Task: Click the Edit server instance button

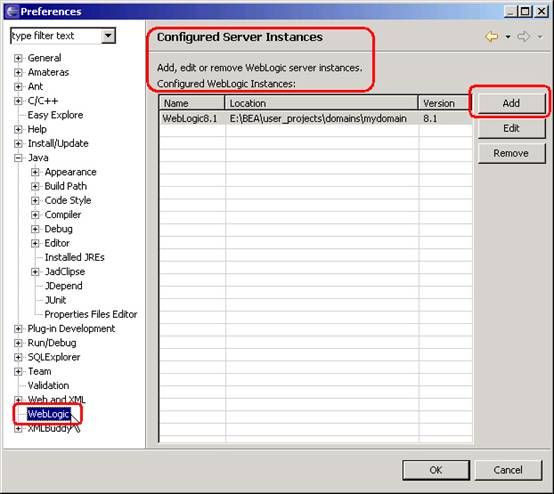Action: tap(511, 128)
